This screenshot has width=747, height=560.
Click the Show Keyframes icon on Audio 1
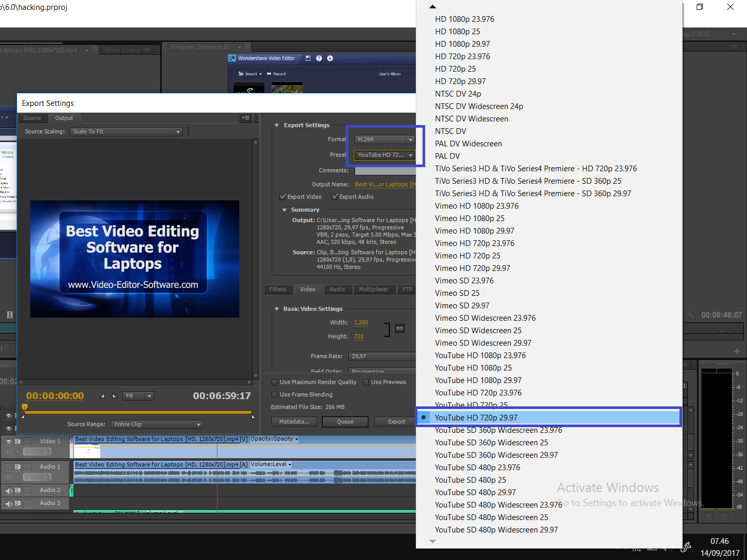point(18,477)
